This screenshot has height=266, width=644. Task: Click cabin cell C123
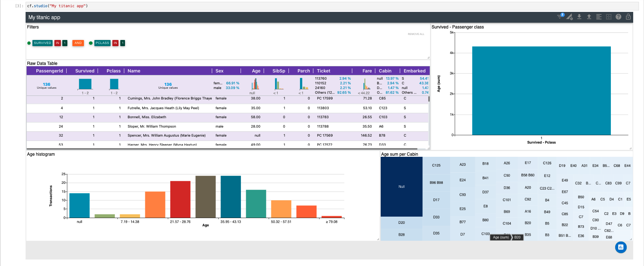pos(383,108)
